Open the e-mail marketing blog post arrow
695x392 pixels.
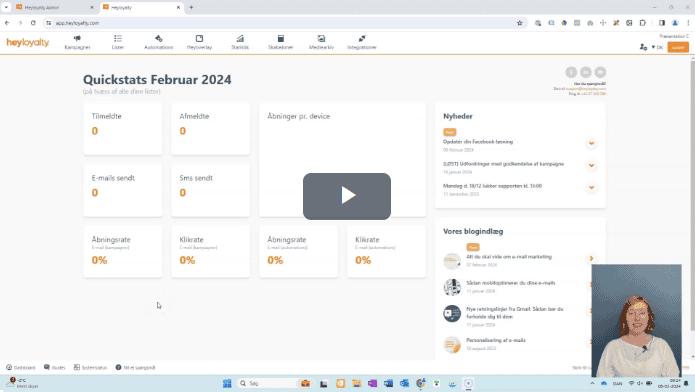point(591,259)
